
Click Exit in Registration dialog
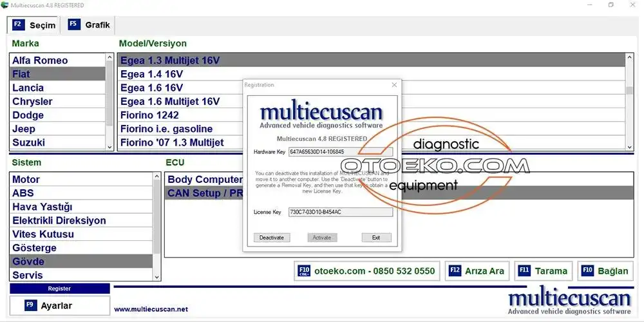click(376, 238)
